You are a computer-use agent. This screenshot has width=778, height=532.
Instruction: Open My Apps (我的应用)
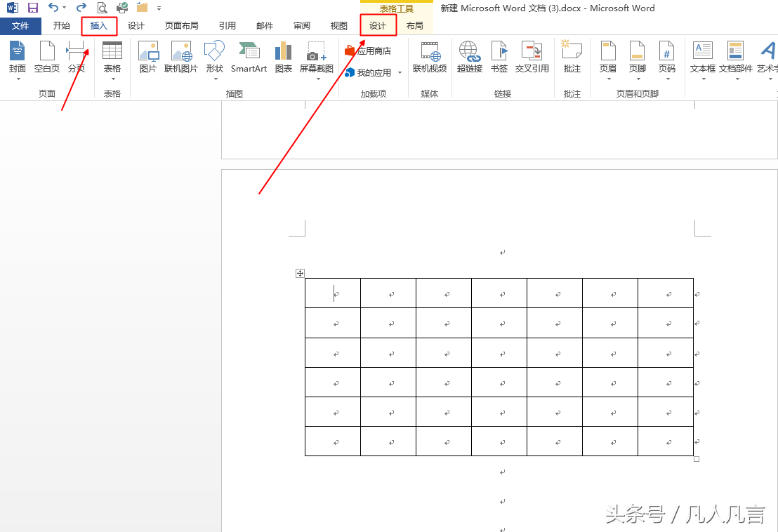(368, 73)
